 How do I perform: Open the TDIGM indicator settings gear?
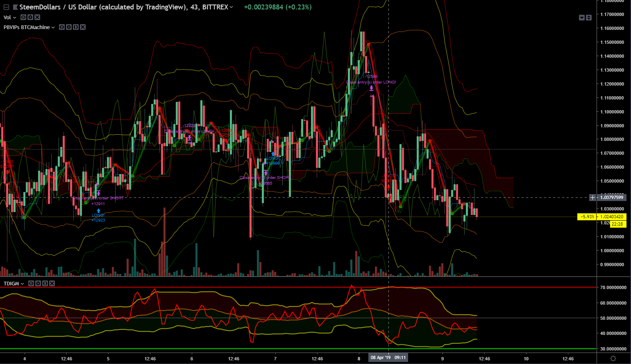click(x=38, y=283)
